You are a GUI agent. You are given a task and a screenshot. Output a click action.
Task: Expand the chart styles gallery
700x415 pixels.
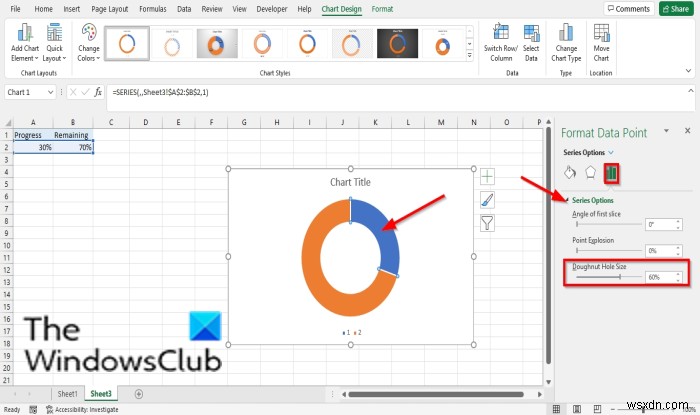(470, 55)
